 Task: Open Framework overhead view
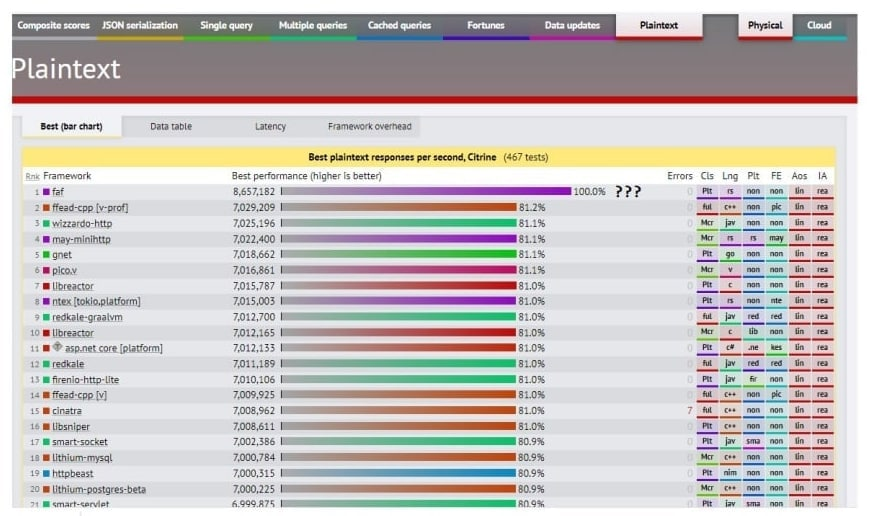click(x=370, y=126)
